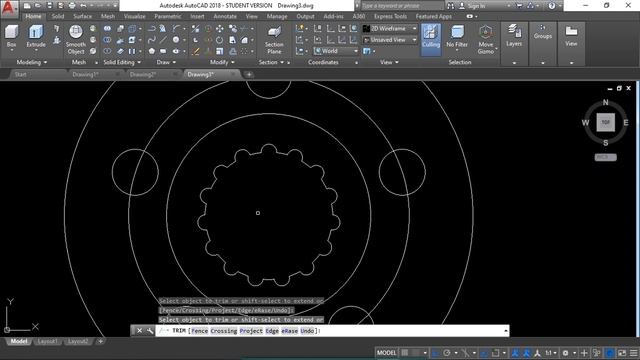The image size is (640, 360).
Task: Choose the Project option in command line
Action: (x=251, y=331)
